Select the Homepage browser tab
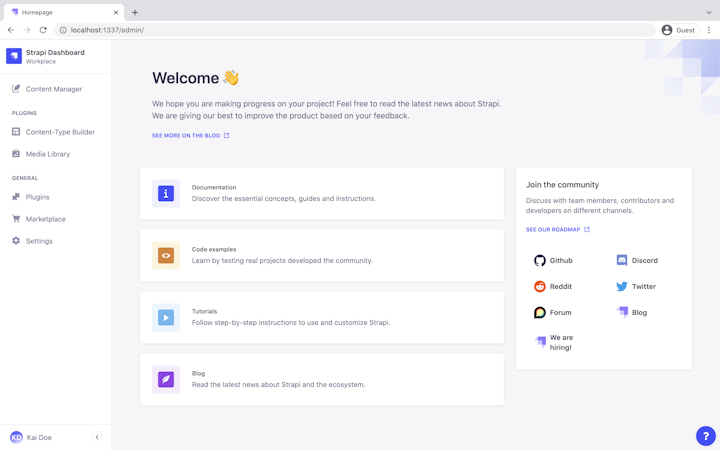The height and width of the screenshot is (450, 720). (64, 12)
